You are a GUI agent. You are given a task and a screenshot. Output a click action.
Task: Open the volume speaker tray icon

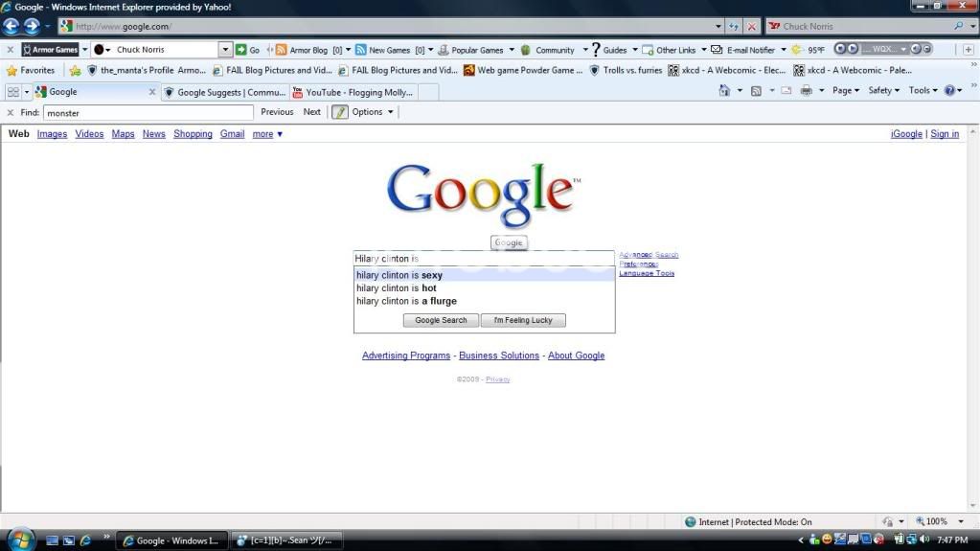924,540
